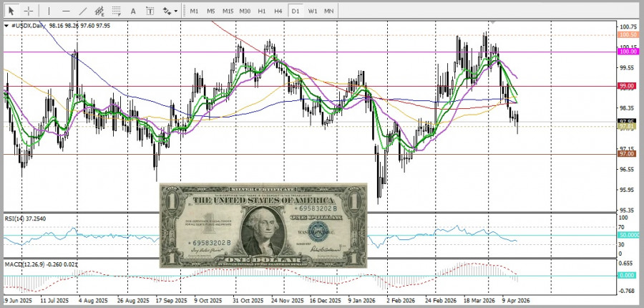Image resolution: width=644 pixels, height=308 pixels.
Task: Click the 18 Mar 2026 date label
Action: pyautogui.click(x=478, y=300)
